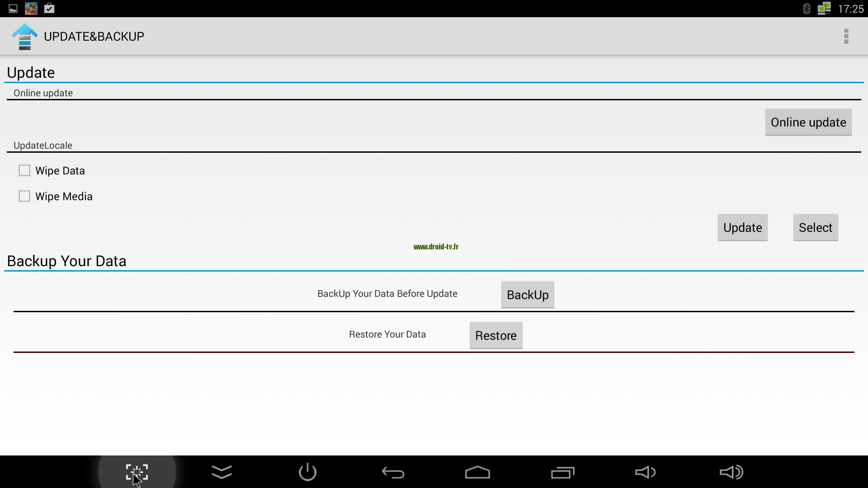The height and width of the screenshot is (488, 868).
Task: Click the screenshot/capture tool icon
Action: [x=136, y=471]
